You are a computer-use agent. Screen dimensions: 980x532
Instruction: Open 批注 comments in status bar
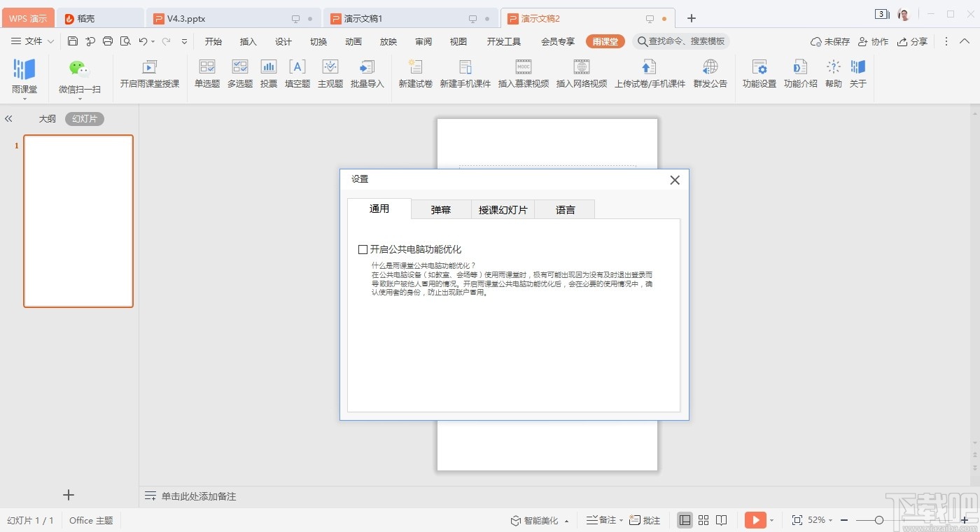pos(645,520)
